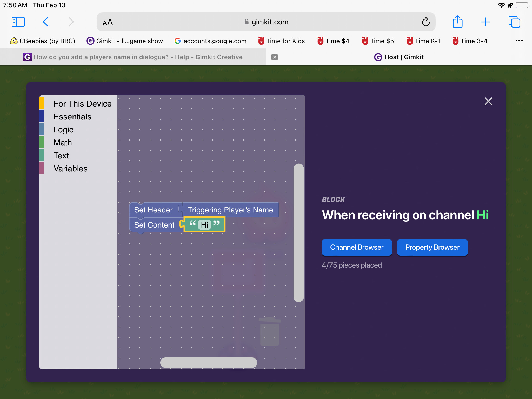532x399 pixels.
Task: Open the Text block category
Action: coord(61,155)
